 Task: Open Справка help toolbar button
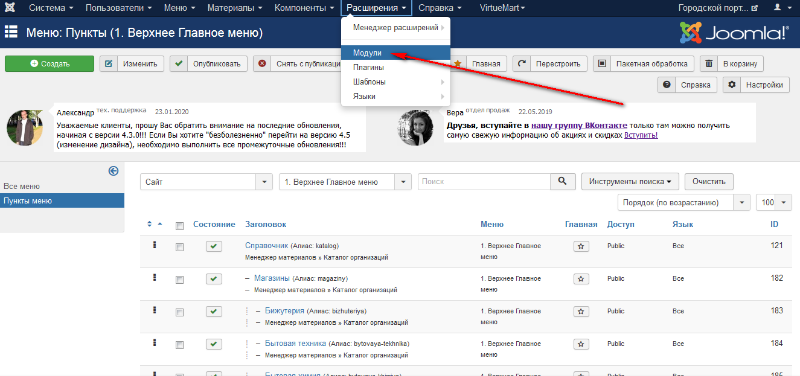pyautogui.click(x=688, y=85)
